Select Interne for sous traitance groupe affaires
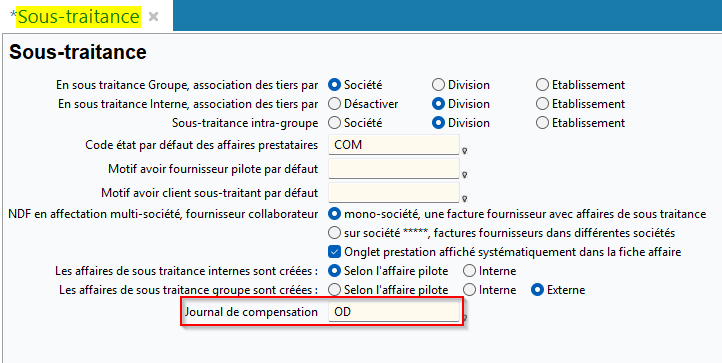This screenshot has height=363, width=722. click(469, 290)
